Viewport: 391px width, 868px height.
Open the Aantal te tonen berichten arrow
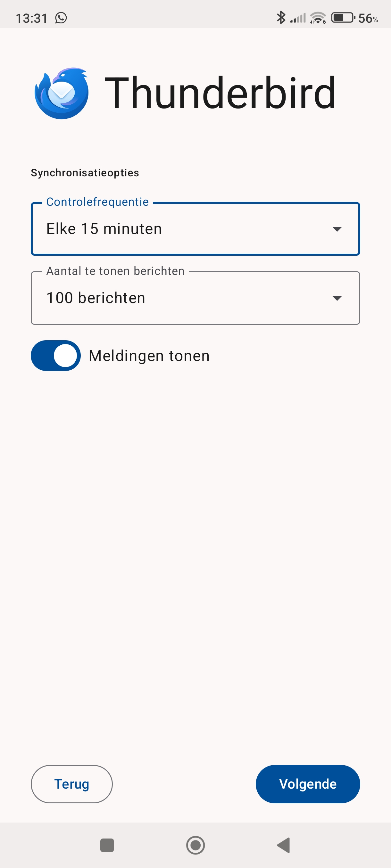tap(337, 298)
